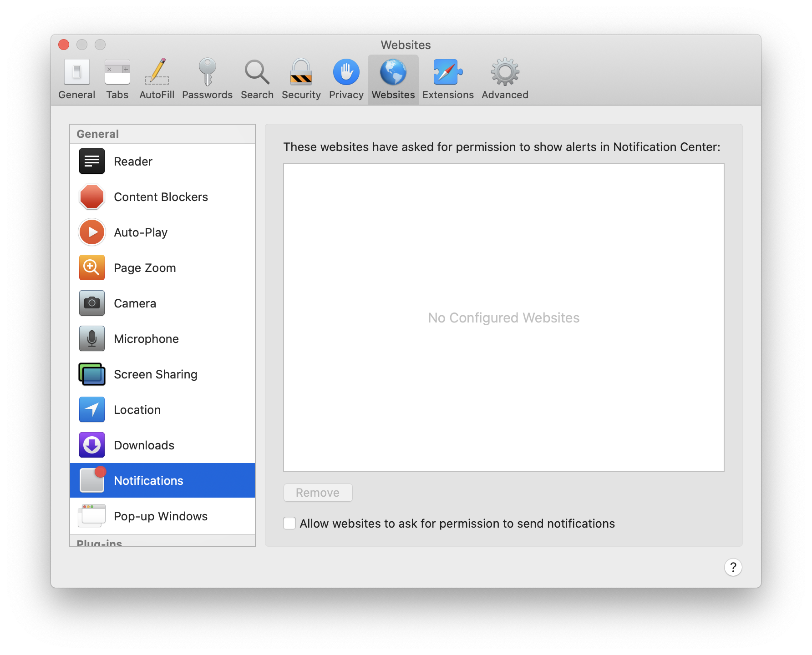Select Content Blockers in the sidebar
The width and height of the screenshot is (812, 655).
click(162, 197)
